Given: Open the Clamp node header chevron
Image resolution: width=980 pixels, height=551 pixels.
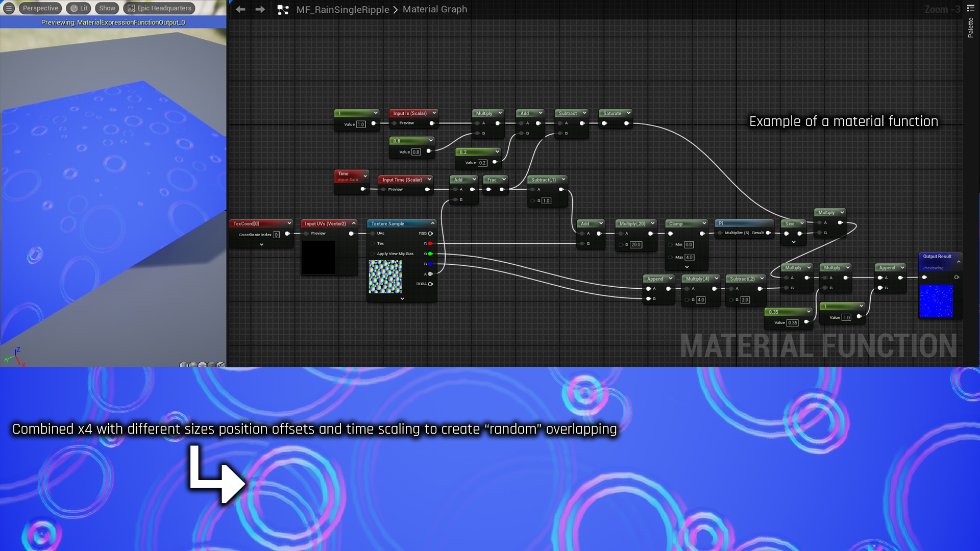Looking at the screenshot, I should 704,223.
